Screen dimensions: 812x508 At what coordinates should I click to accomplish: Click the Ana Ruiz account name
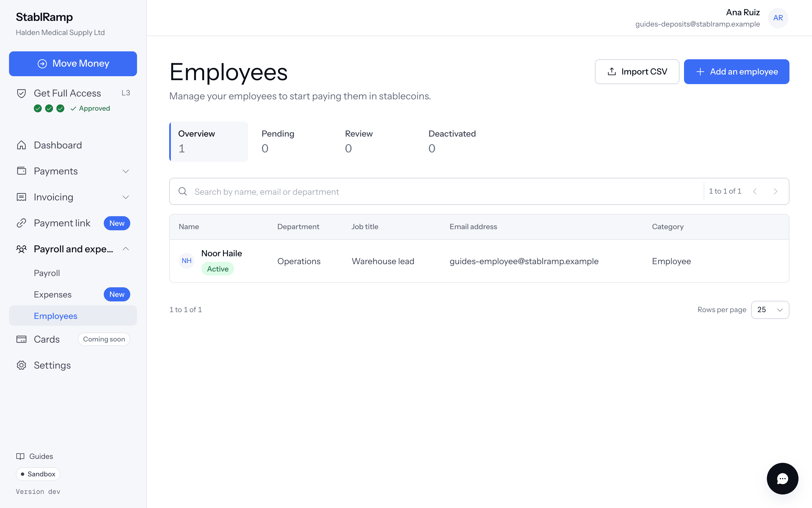click(x=743, y=12)
